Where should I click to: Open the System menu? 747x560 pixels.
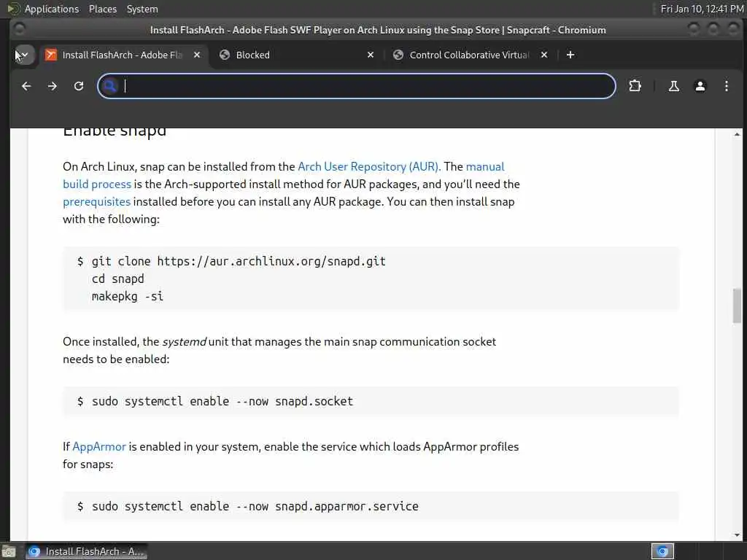tap(142, 9)
